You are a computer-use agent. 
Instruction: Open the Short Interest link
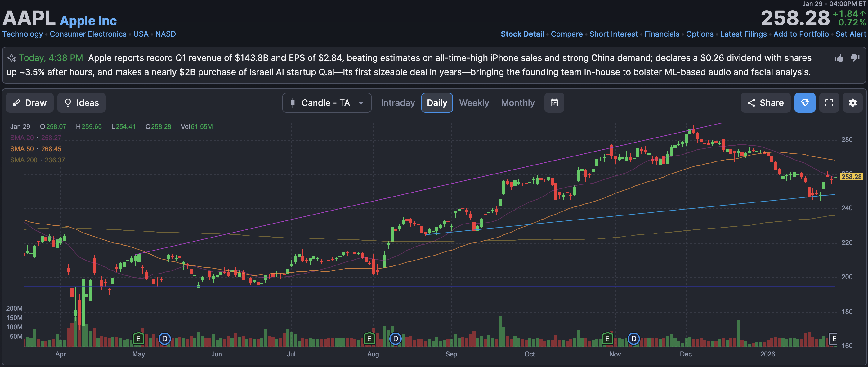coord(613,34)
